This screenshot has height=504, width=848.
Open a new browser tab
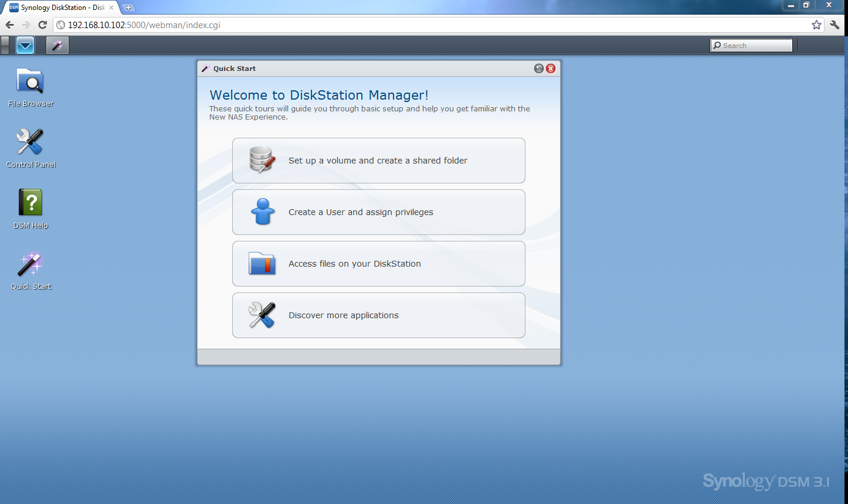[x=128, y=8]
